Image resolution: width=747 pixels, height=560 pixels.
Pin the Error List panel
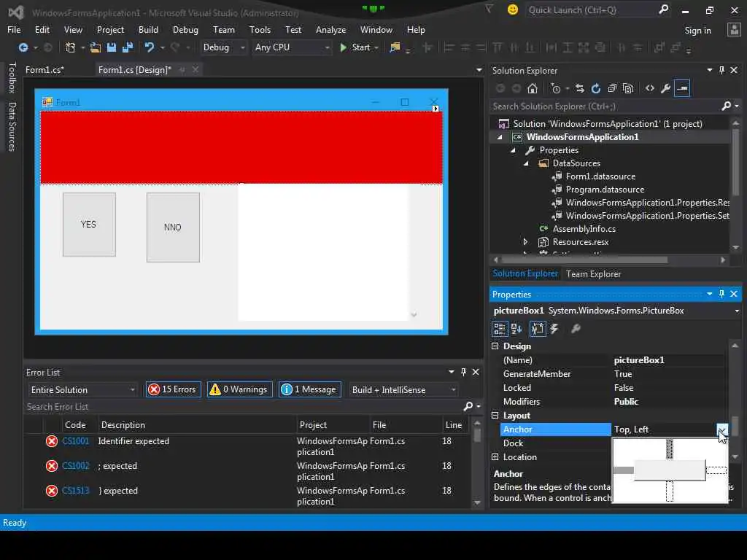463,372
